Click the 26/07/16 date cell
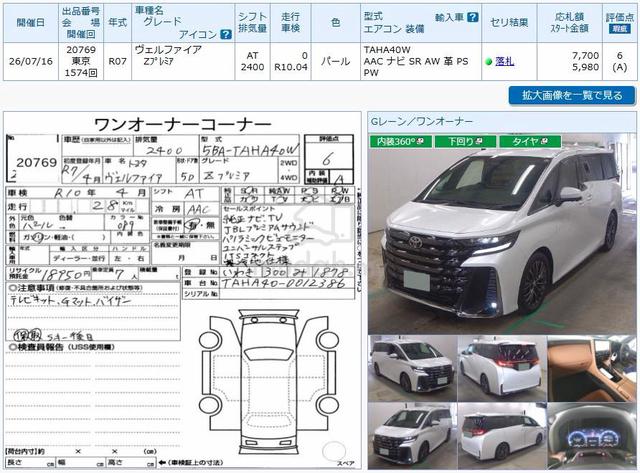The width and height of the screenshot is (640, 473). [x=31, y=62]
